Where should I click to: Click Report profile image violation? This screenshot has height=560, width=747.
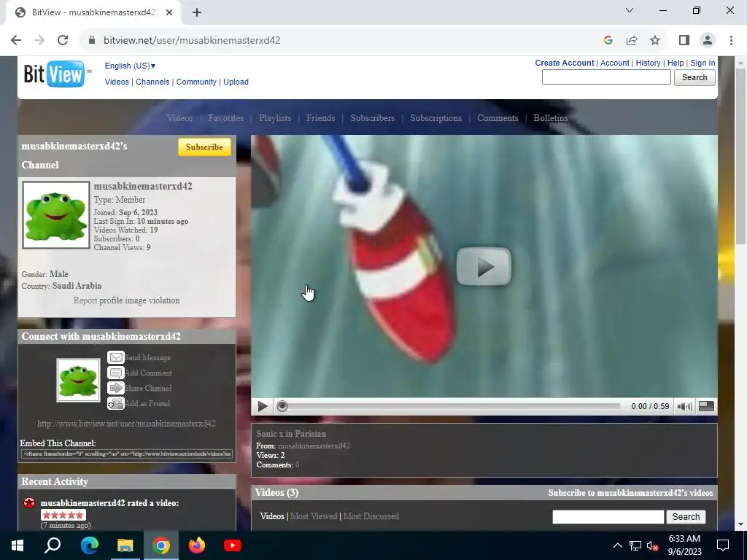coord(126,300)
